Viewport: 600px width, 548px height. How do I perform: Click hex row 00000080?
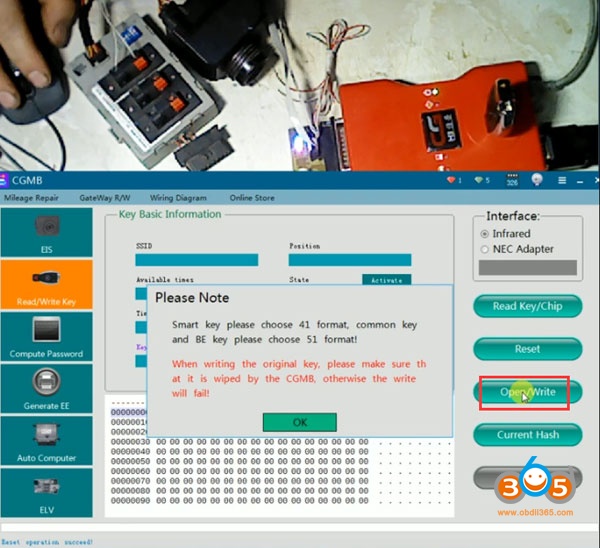[282, 491]
